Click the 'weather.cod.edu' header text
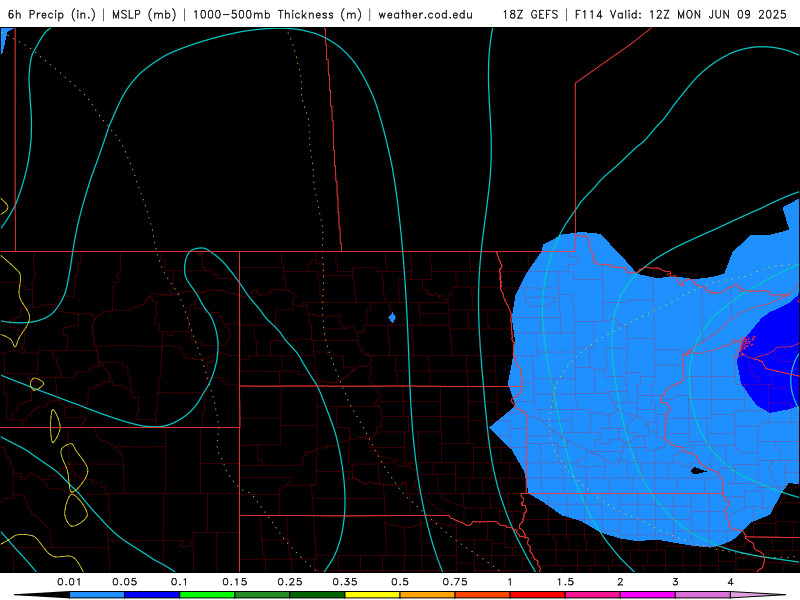 pyautogui.click(x=426, y=15)
